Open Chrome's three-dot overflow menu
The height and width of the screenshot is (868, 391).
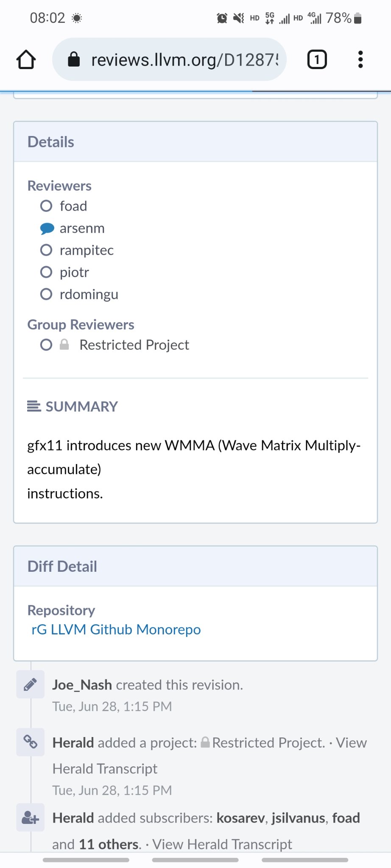point(360,59)
